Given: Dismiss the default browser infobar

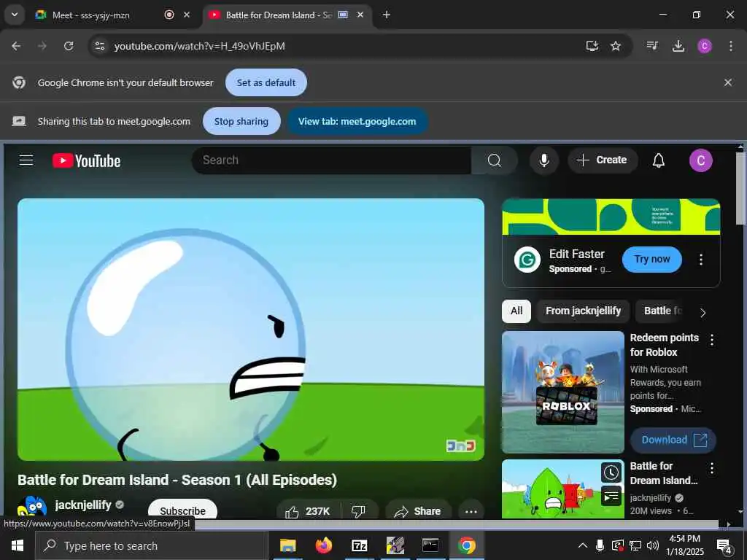Looking at the screenshot, I should tap(728, 82).
